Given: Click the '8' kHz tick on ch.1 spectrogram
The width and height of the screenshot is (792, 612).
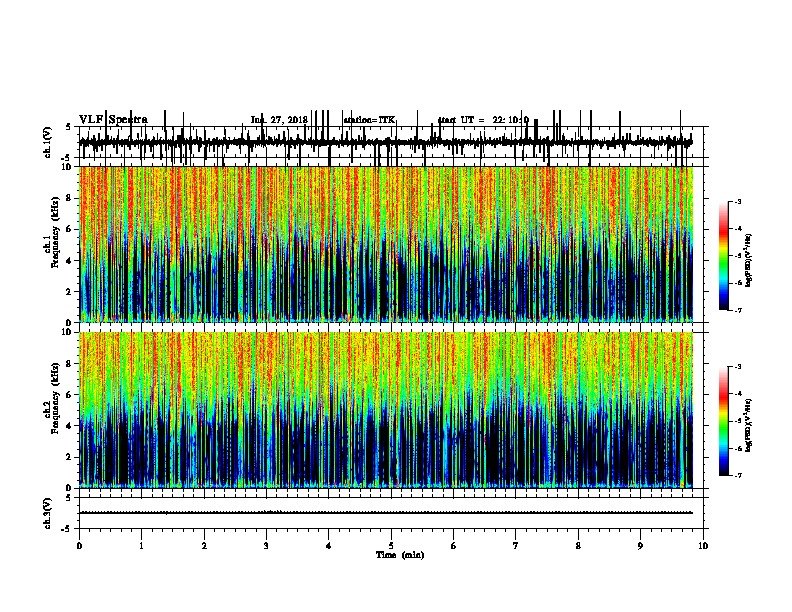Looking at the screenshot, I should point(70,198).
